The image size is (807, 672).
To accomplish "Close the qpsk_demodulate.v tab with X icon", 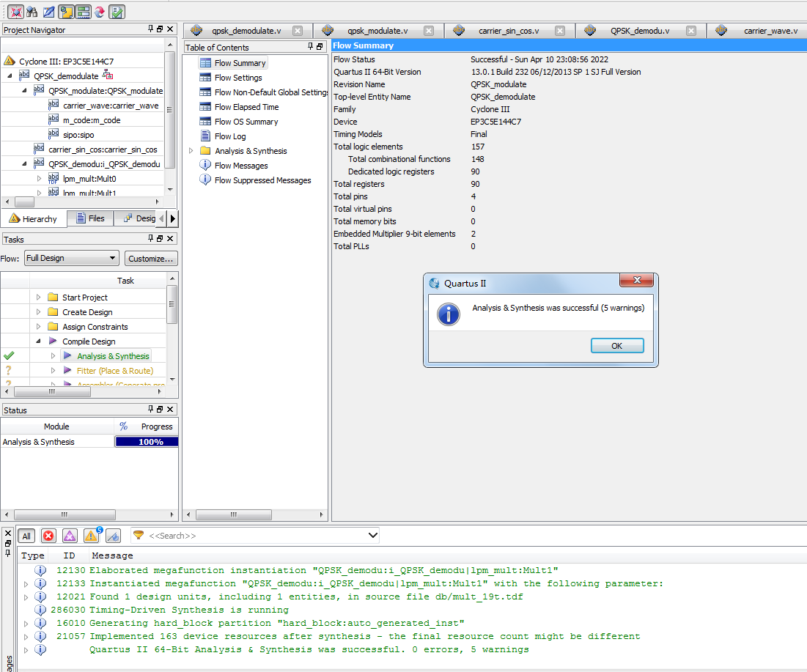I will pyautogui.click(x=298, y=31).
